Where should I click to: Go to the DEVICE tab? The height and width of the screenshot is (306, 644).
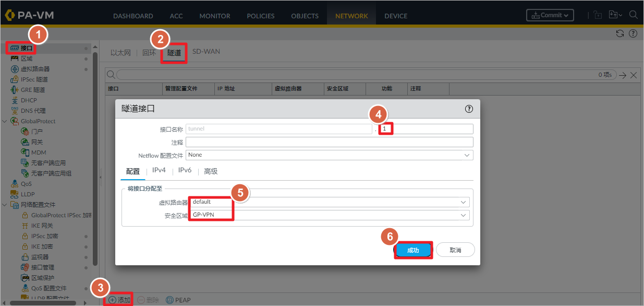(396, 16)
